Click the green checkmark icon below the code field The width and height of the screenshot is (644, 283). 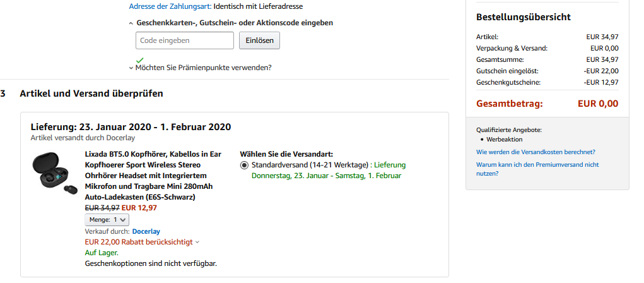(139, 60)
